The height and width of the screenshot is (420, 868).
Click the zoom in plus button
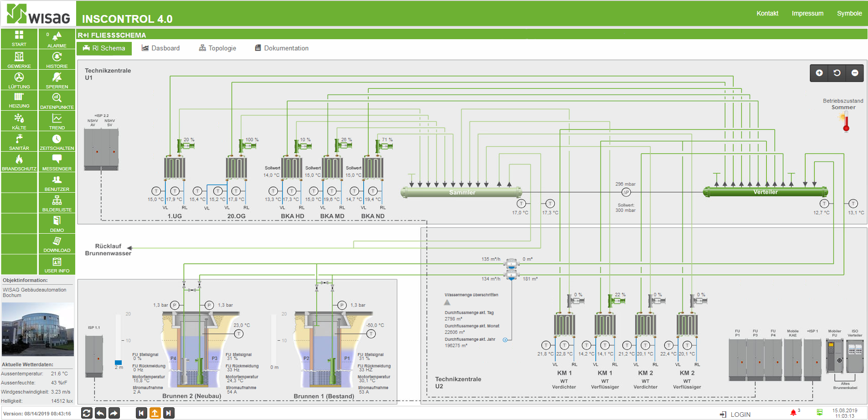(819, 73)
